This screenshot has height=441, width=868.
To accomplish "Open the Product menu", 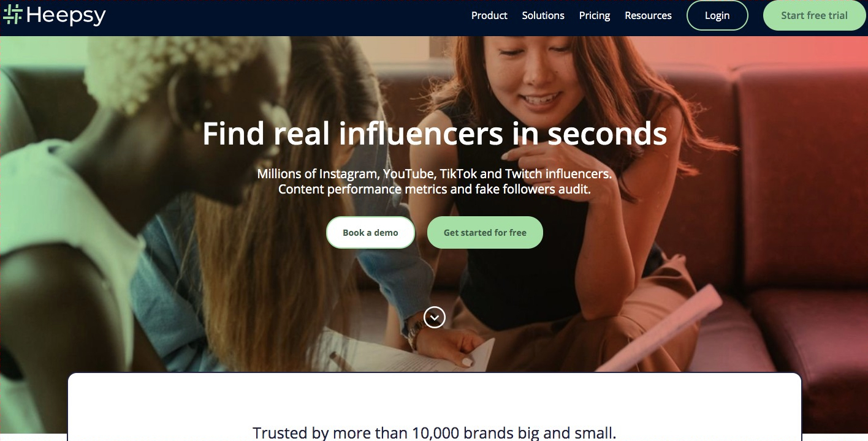I will (489, 15).
